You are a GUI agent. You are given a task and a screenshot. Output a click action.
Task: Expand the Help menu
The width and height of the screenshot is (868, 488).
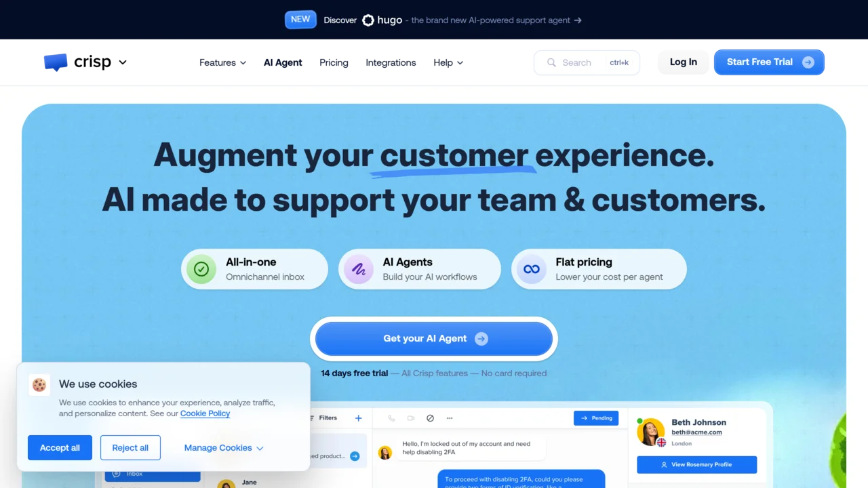(x=448, y=62)
